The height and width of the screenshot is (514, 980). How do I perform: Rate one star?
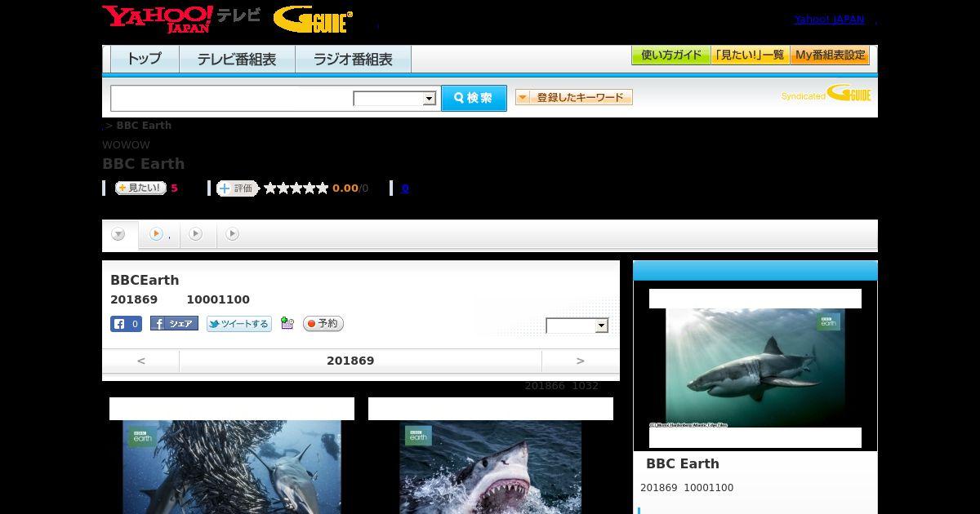270,188
